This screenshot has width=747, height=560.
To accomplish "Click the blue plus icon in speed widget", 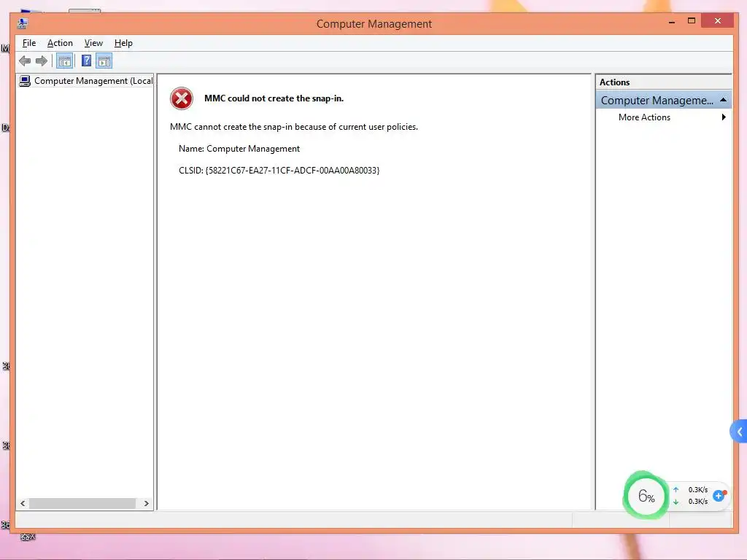I will [x=719, y=496].
